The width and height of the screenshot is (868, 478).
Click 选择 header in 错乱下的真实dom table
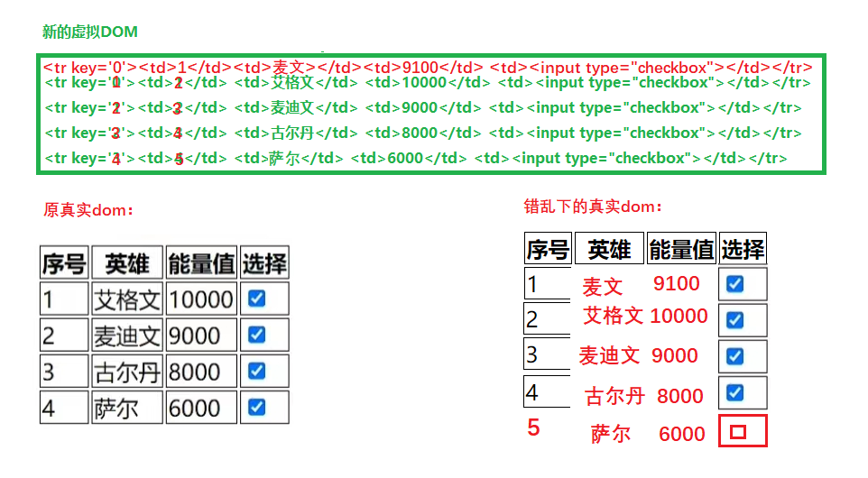tap(743, 249)
